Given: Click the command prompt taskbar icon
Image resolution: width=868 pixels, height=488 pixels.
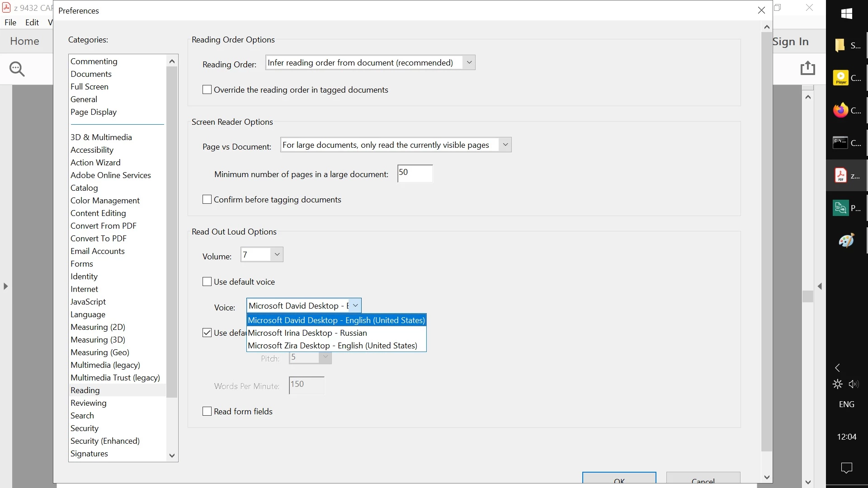Looking at the screenshot, I should [x=841, y=143].
